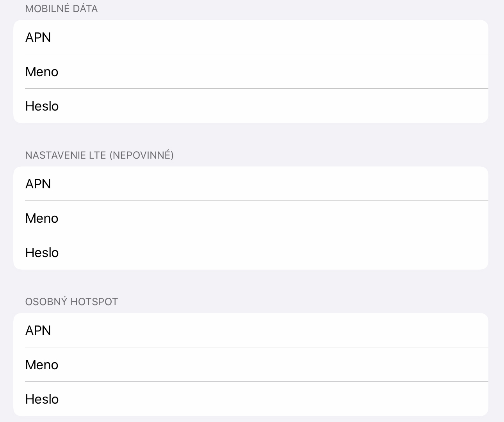Click the Heslo label text in Mobilné dáta
Viewport: 504px width, 422px height.
[x=42, y=106]
